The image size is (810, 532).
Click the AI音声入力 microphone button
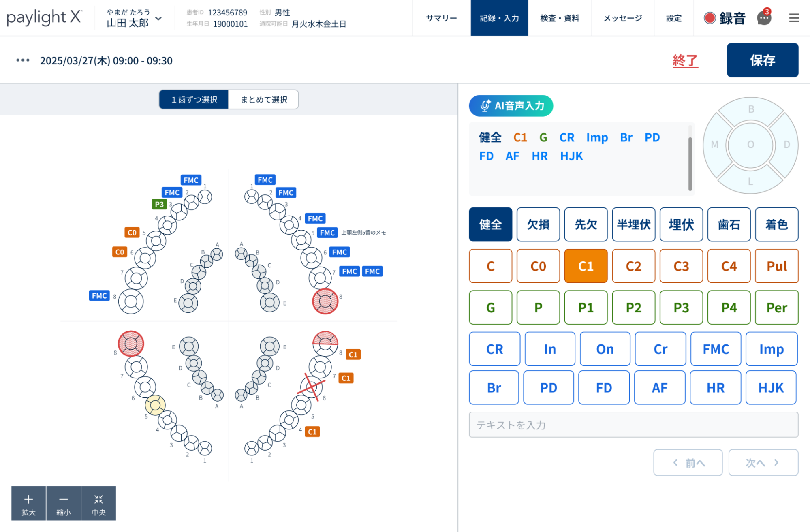[x=511, y=106]
